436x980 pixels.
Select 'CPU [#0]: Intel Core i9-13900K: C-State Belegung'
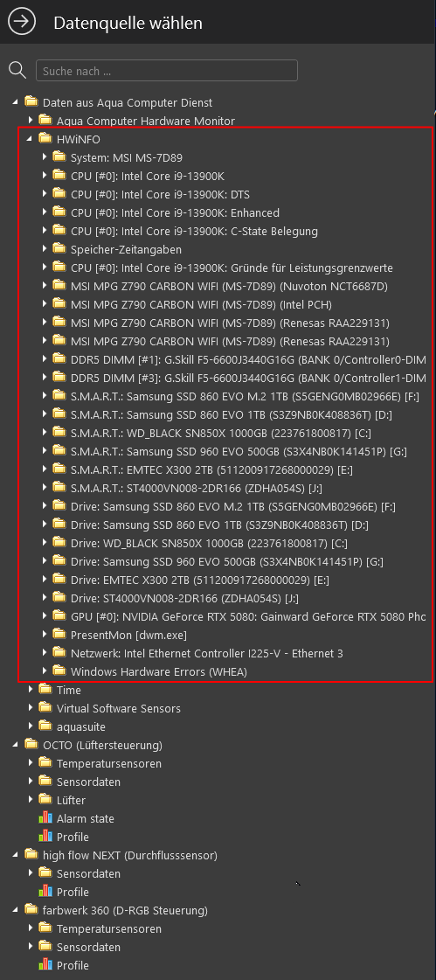click(x=194, y=232)
